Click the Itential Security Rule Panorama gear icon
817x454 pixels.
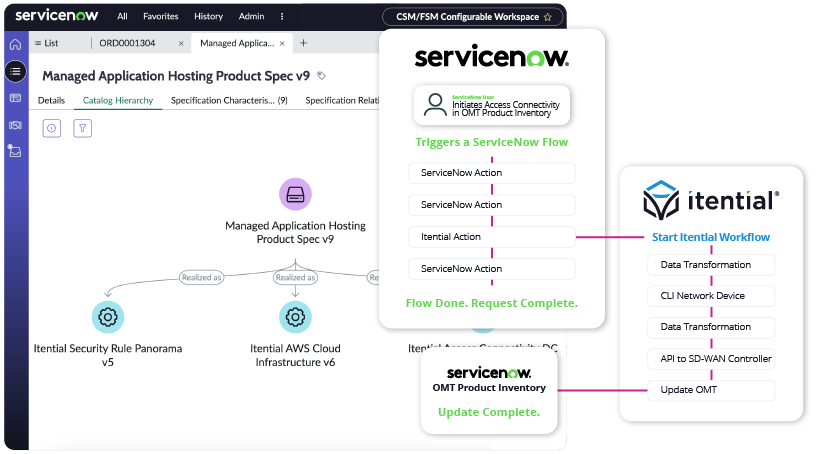coord(107,317)
